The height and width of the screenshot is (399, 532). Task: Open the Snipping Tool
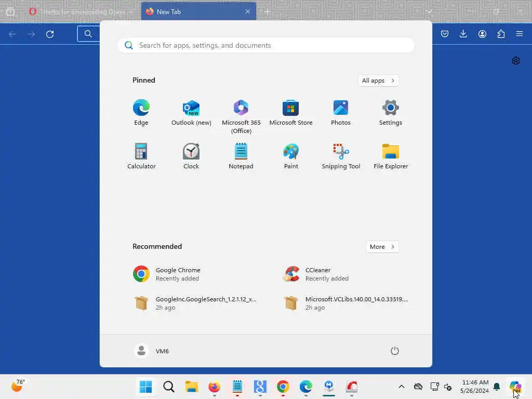tap(341, 156)
